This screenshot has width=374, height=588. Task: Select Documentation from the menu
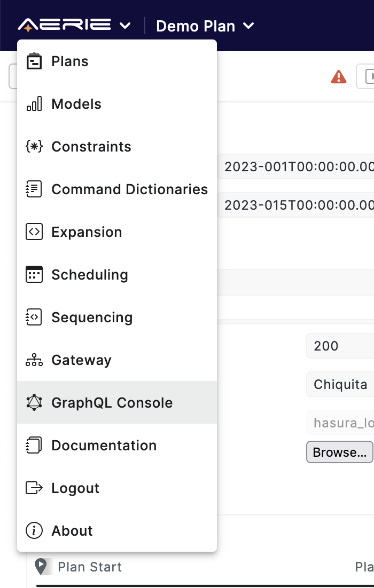pyautogui.click(x=103, y=445)
